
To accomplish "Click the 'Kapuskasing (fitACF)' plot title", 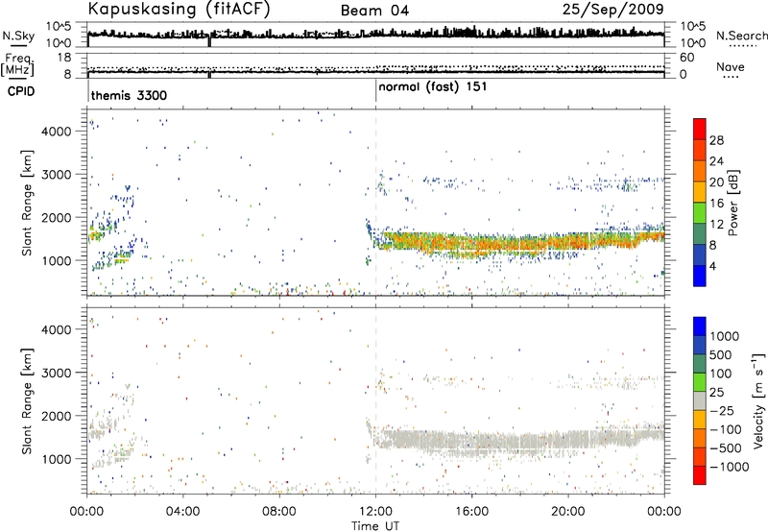I will (179, 9).
